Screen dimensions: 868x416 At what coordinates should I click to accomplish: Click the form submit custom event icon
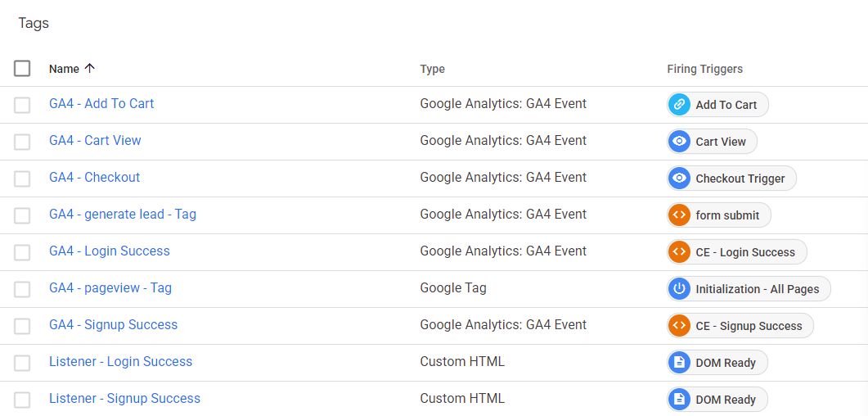click(x=679, y=215)
